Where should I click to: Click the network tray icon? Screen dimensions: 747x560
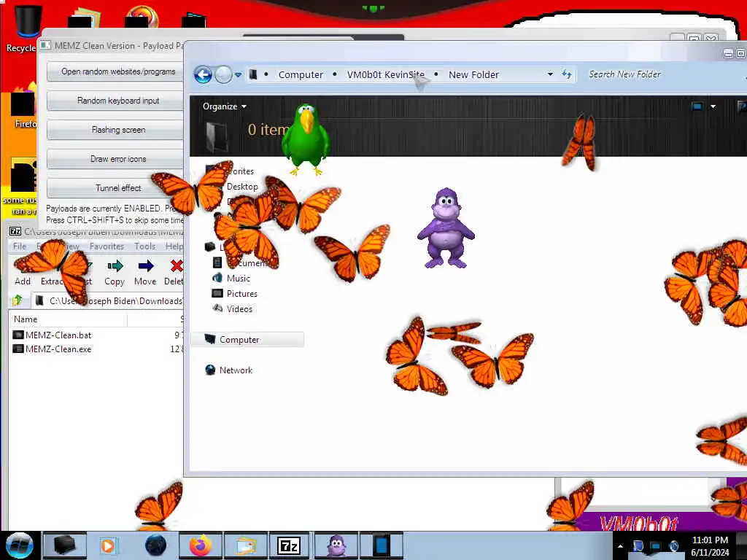pos(656,546)
